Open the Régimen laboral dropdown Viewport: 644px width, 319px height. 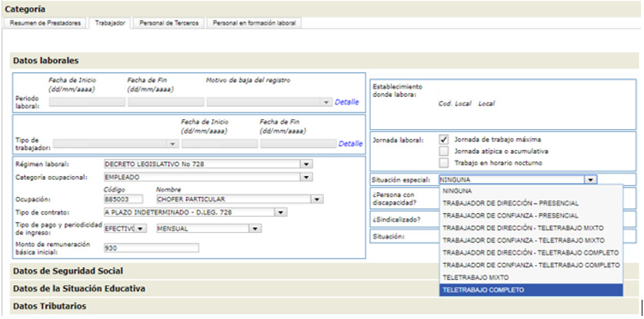[x=306, y=164]
